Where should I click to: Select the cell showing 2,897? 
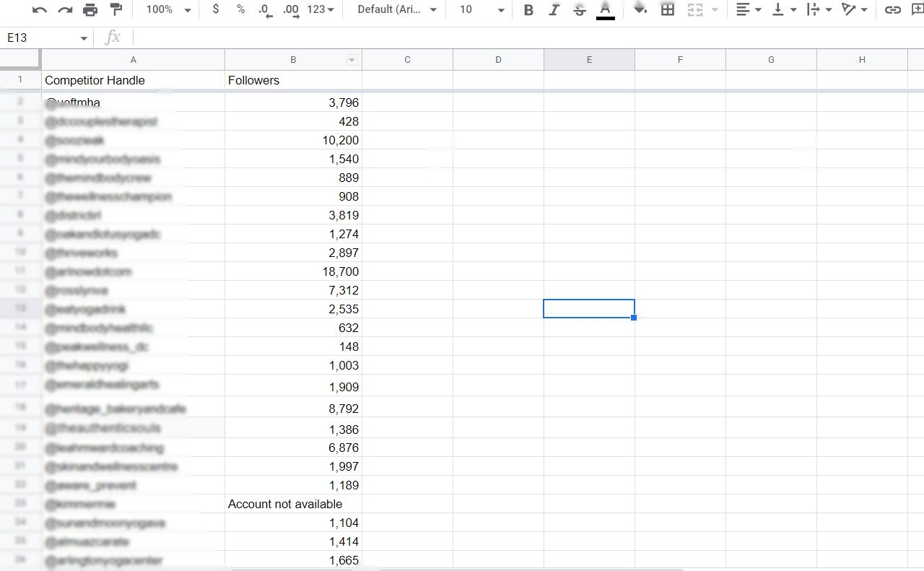pos(293,253)
